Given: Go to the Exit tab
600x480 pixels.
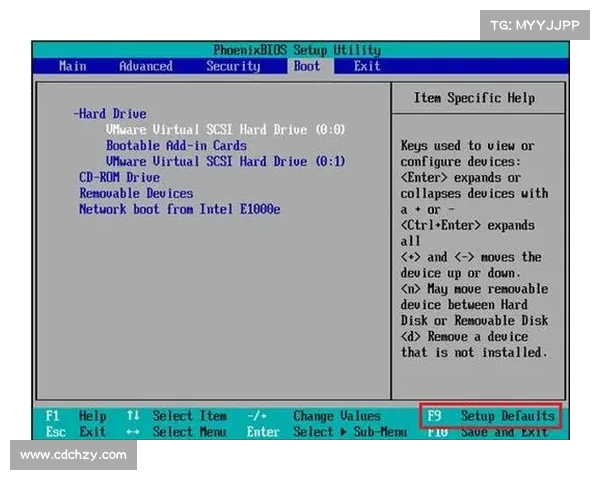Looking at the screenshot, I should pyautogui.click(x=367, y=66).
